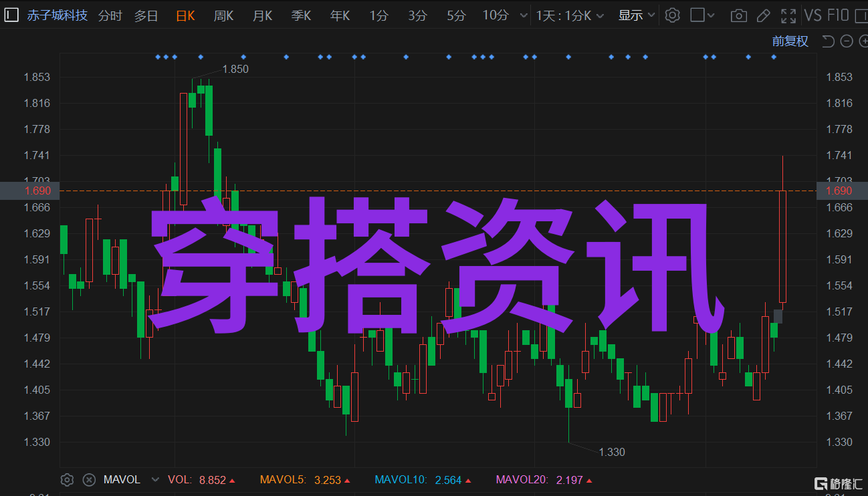The height and width of the screenshot is (496, 868).
Task: Click the 1.405 label on left axis
Action: 37,390
